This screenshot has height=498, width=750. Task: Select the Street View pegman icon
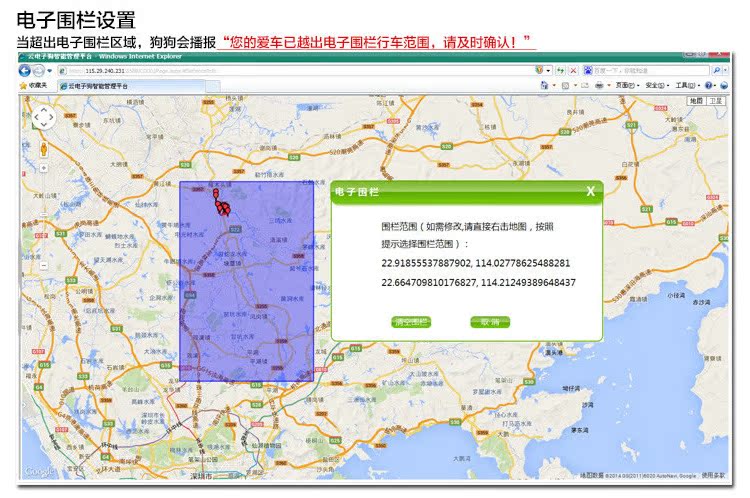coord(44,145)
